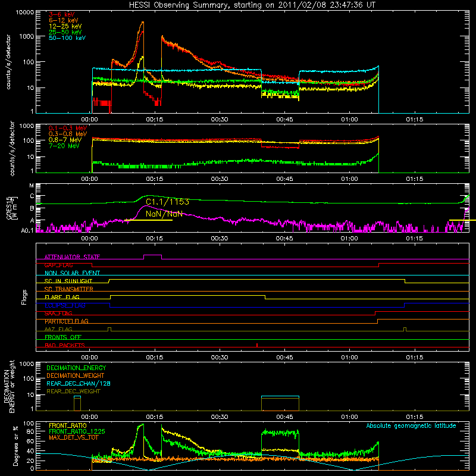Click the yellow FRONT_RATIO legend label
This screenshot has height=476, width=476.
click(x=68, y=425)
